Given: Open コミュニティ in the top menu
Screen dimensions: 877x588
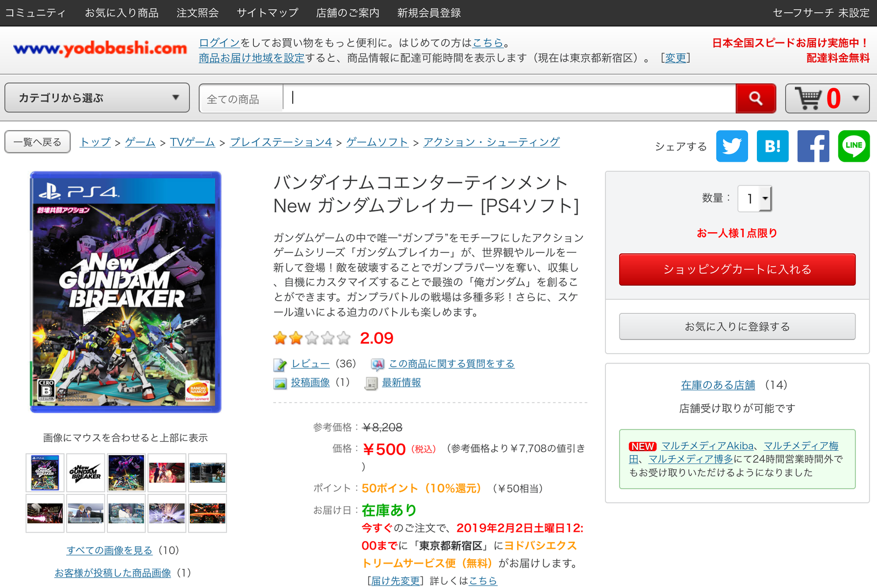Looking at the screenshot, I should pyautogui.click(x=35, y=13).
